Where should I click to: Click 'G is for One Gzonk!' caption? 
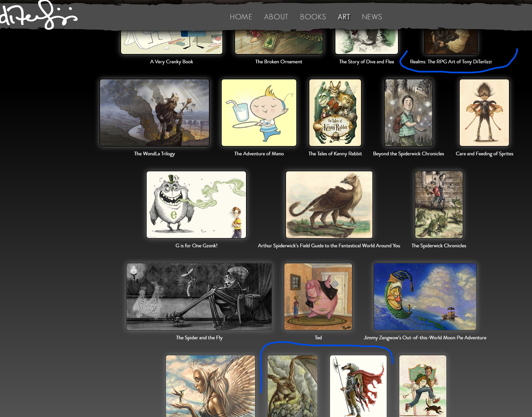pyautogui.click(x=196, y=246)
